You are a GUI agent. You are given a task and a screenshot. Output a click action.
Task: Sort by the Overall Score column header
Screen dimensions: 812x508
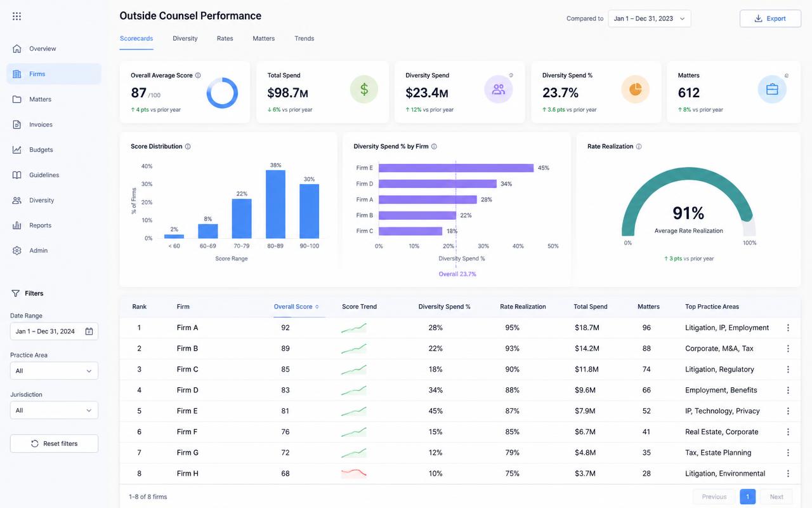296,307
